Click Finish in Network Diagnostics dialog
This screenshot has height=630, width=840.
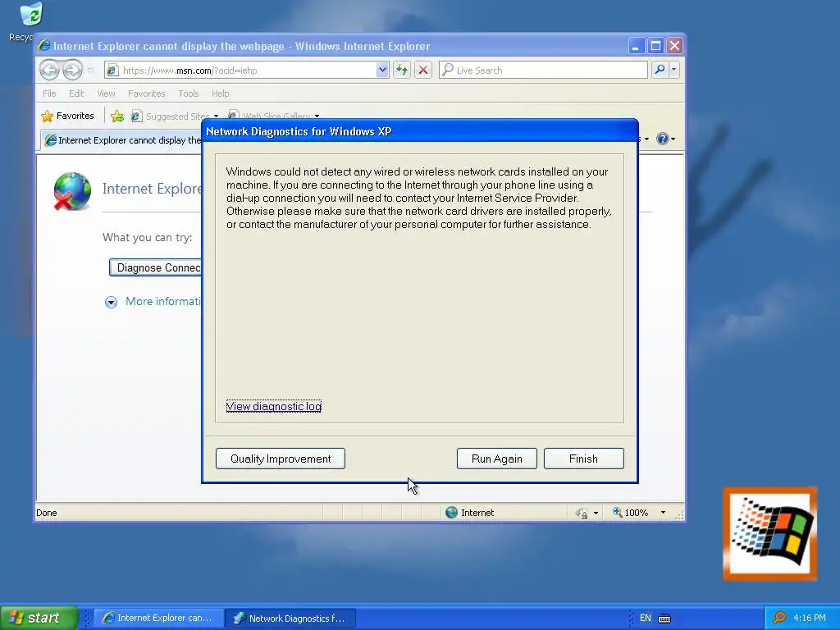(x=583, y=459)
